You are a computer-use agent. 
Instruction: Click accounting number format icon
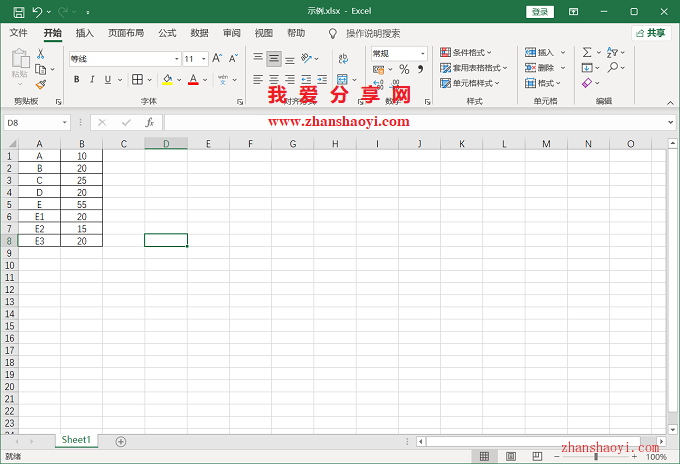point(378,69)
